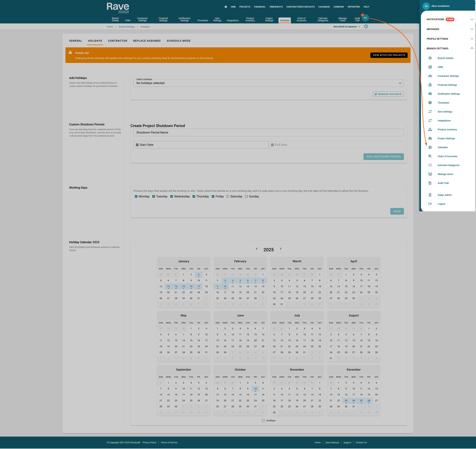Click the Super Admin icon
The width and height of the screenshot is (476, 449).
point(430,195)
